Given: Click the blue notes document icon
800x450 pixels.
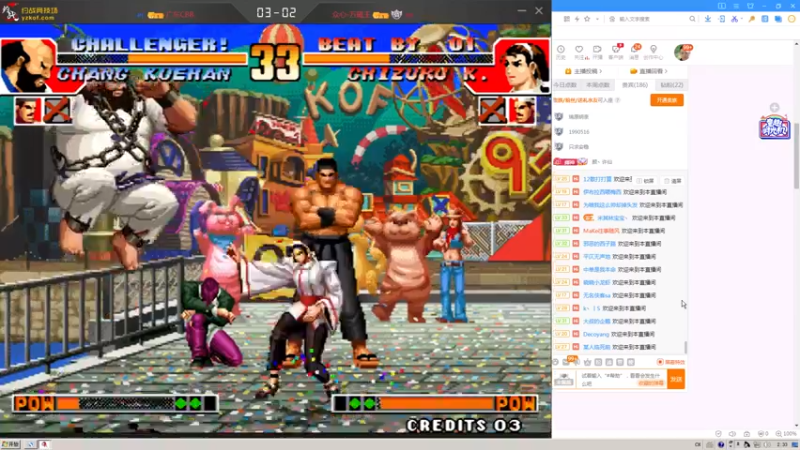Looking at the screenshot, I should [764, 19].
